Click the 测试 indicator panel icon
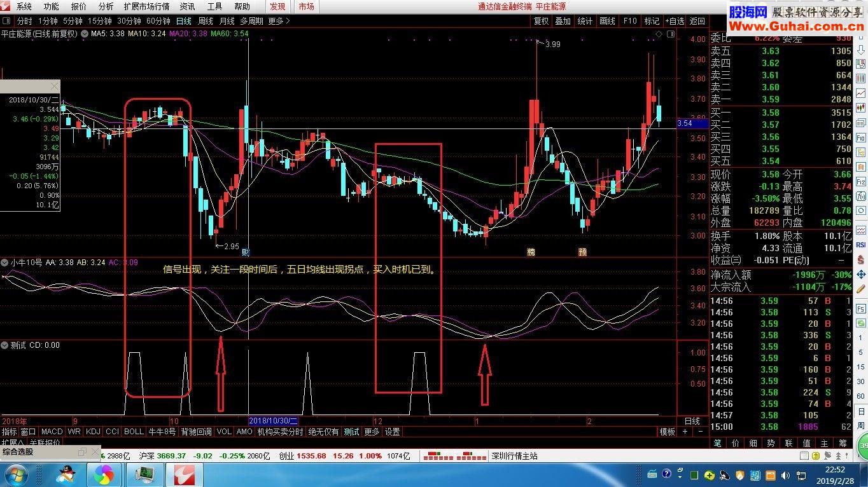Viewport: 868px width, 487px height. click(x=5, y=345)
